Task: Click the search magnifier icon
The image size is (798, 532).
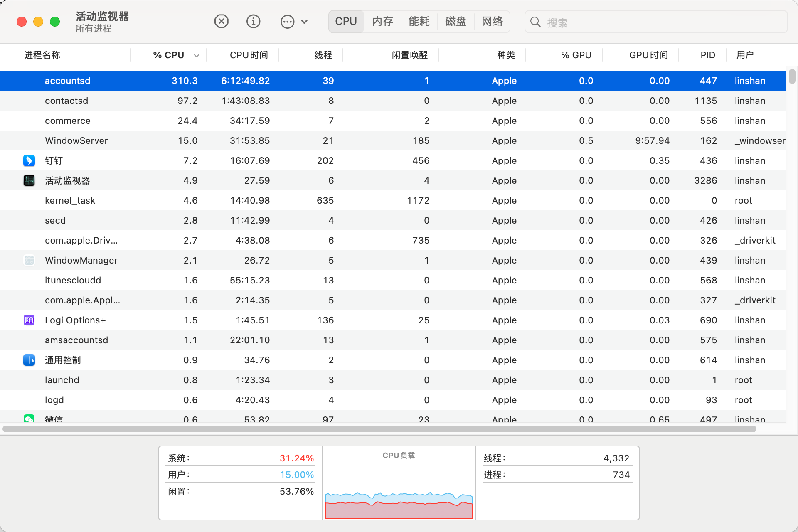Action: click(x=536, y=22)
